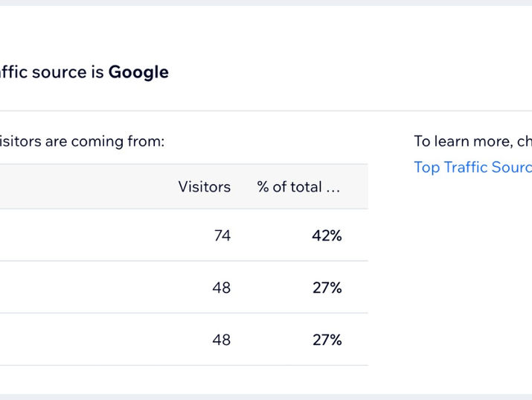Click the second table row's blank source area

pos(102,288)
